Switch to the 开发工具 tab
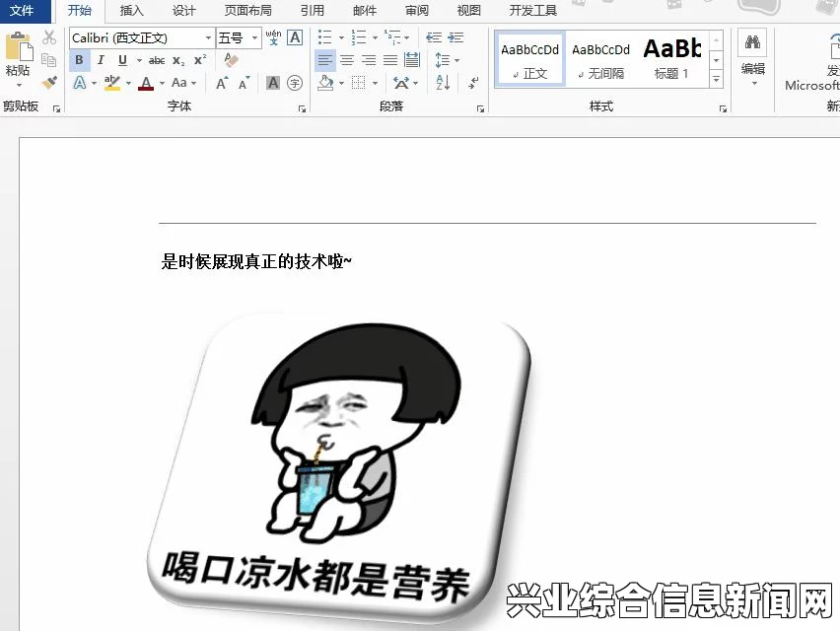The height and width of the screenshot is (631, 840). [533, 11]
